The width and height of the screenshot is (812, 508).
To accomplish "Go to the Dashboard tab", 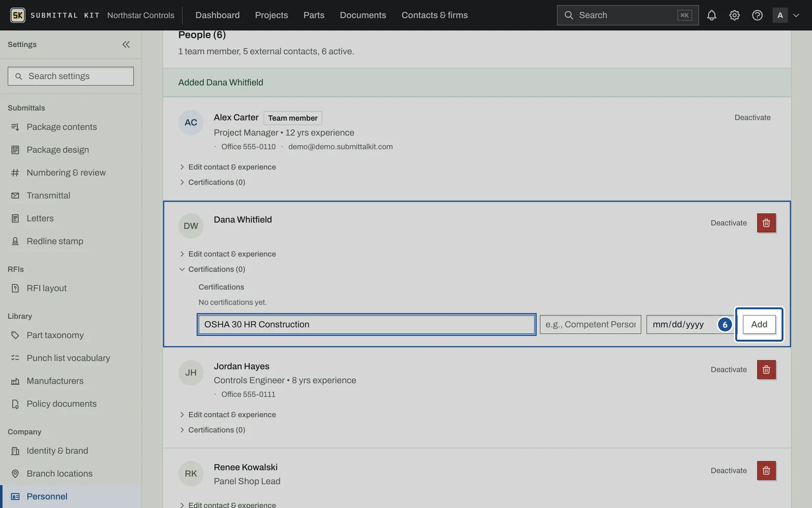I will (217, 15).
